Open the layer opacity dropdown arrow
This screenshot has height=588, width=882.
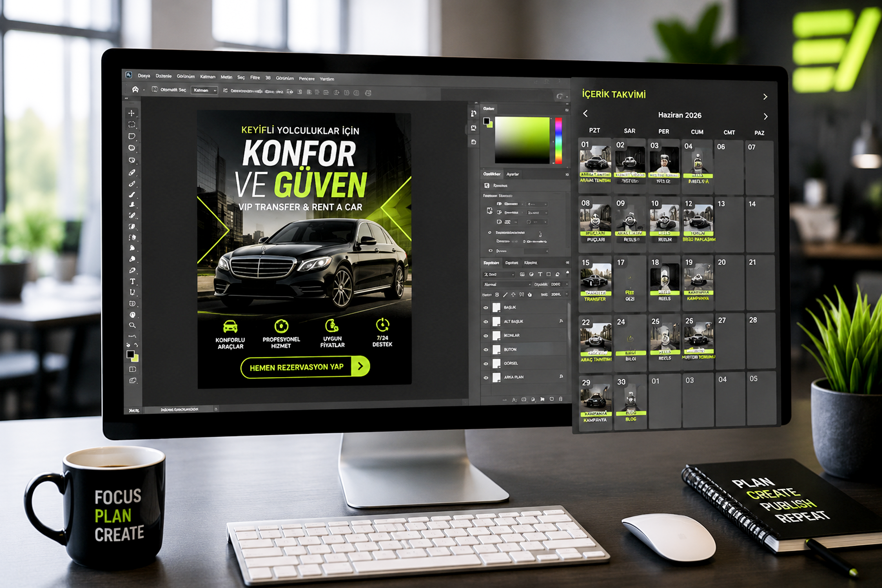pos(566,284)
